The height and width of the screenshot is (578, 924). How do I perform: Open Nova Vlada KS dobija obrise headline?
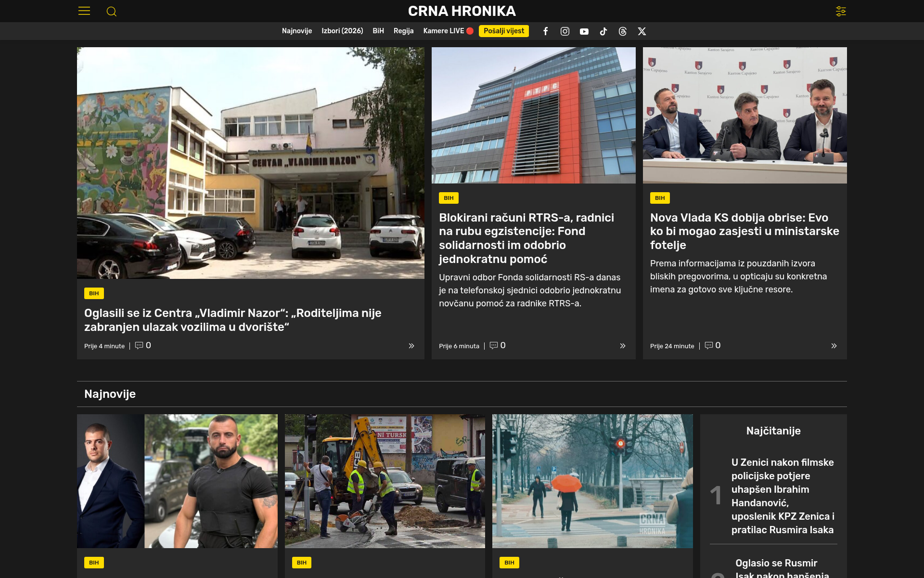(x=744, y=231)
